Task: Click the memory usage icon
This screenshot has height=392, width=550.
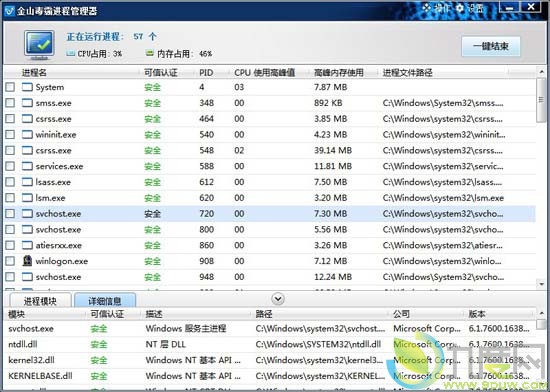Action: coord(150,53)
